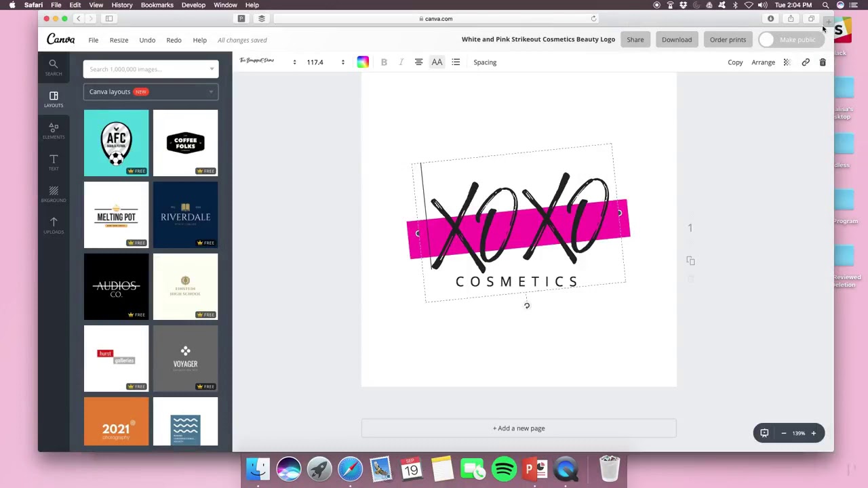The height and width of the screenshot is (488, 868).
Task: Toggle bold text formatting
Action: (x=384, y=62)
